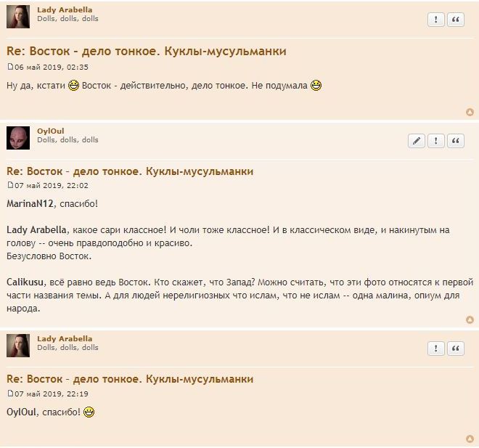Image resolution: width=479 pixels, height=448 pixels.
Task: Open OylOul's profile username link
Action: click(x=50, y=131)
